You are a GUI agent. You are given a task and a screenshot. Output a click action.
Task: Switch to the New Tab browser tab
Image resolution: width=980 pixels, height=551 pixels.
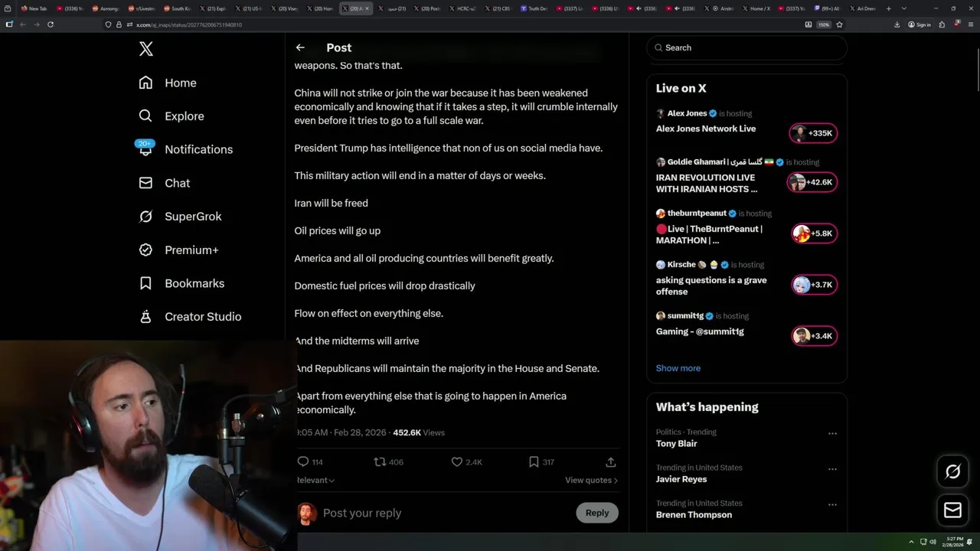(34, 8)
